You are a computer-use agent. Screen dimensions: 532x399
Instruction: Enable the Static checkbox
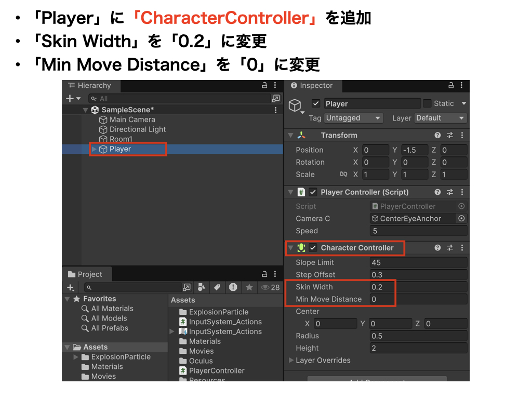pyautogui.click(x=427, y=103)
